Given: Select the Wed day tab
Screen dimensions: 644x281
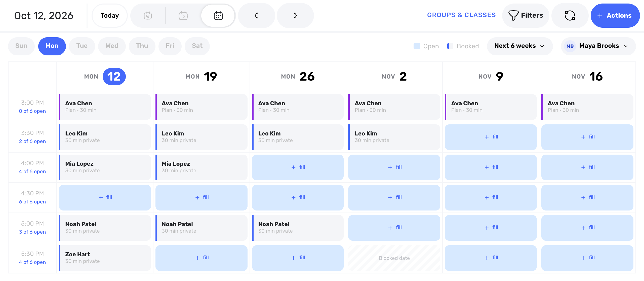Looking at the screenshot, I should pyautogui.click(x=112, y=46).
